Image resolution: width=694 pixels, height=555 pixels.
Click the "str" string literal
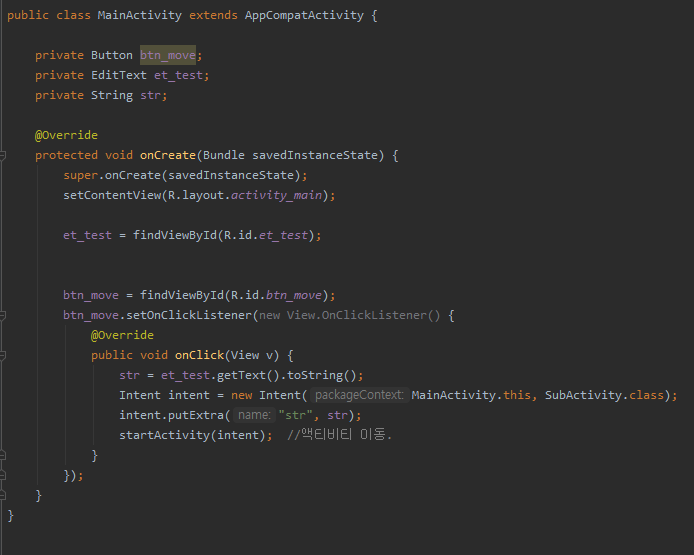[x=295, y=416]
